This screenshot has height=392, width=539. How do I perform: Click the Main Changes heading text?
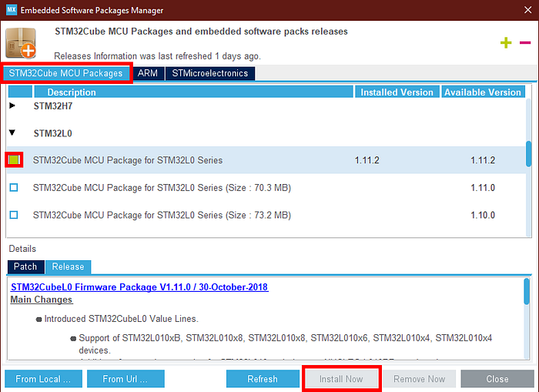pyautogui.click(x=42, y=300)
